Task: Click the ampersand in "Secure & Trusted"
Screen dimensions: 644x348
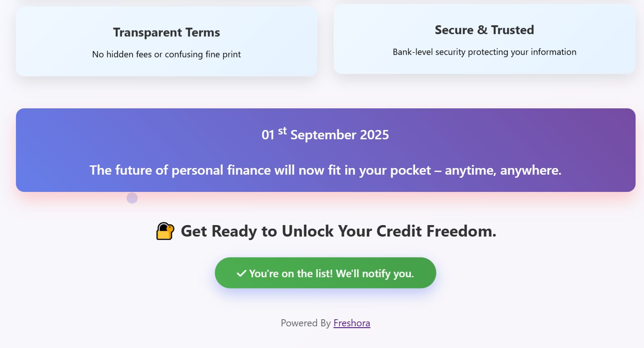Action: [481, 30]
